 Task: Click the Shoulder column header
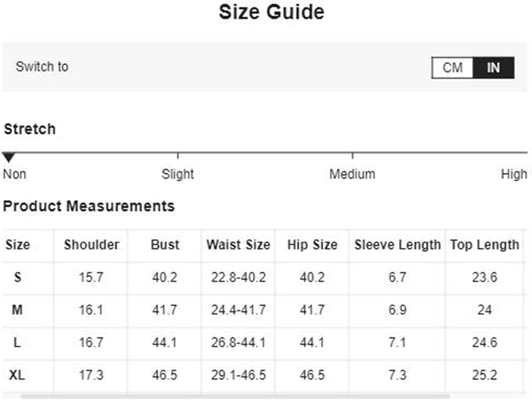point(91,245)
